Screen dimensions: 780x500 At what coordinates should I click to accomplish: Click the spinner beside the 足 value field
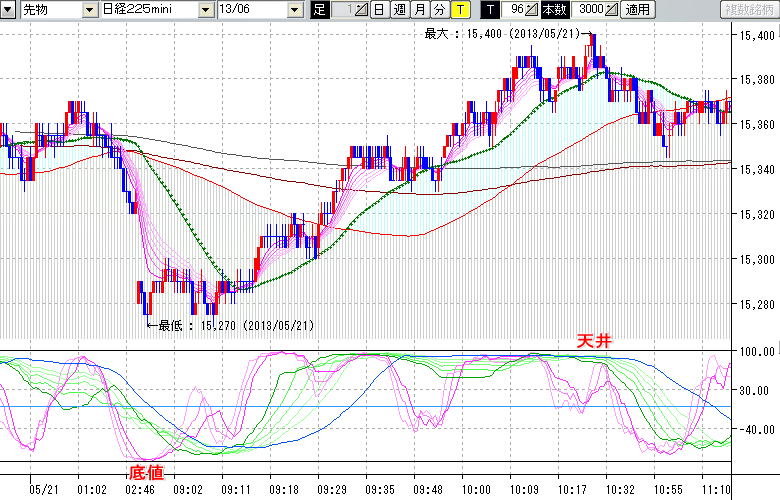(x=362, y=10)
